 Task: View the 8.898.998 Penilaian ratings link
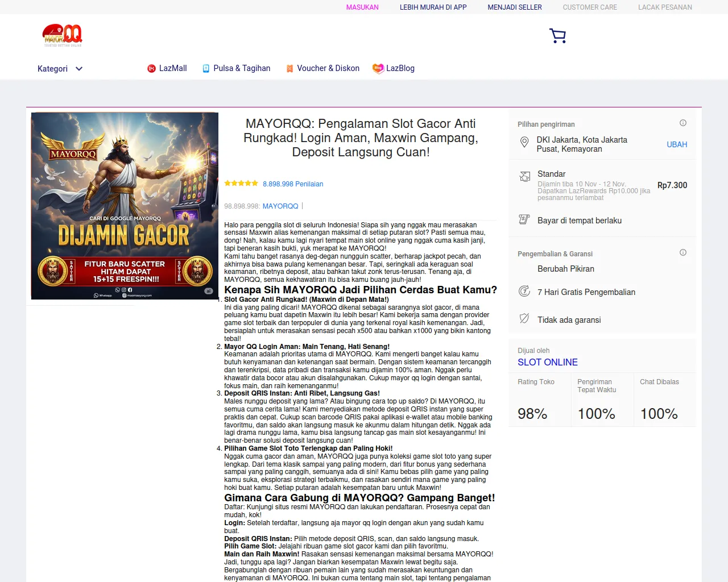tap(293, 184)
